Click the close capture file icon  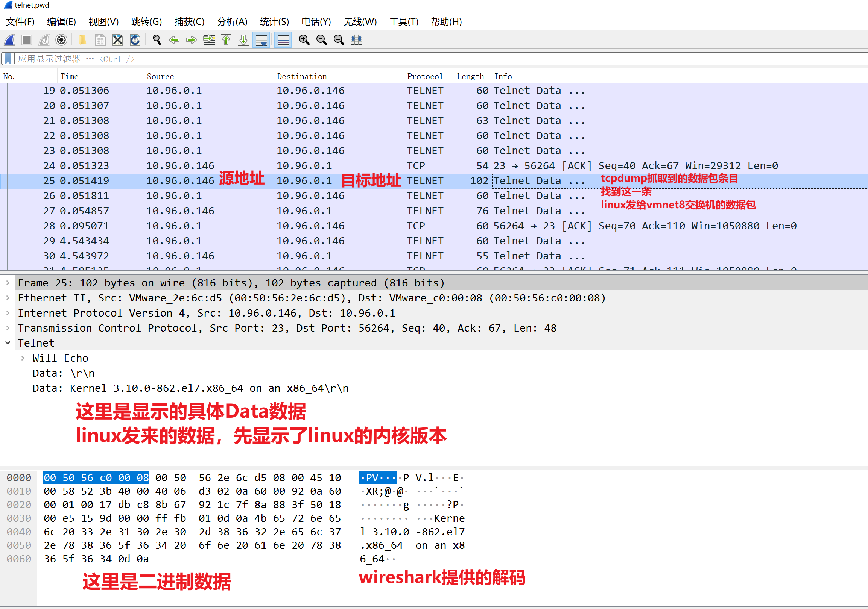point(117,40)
